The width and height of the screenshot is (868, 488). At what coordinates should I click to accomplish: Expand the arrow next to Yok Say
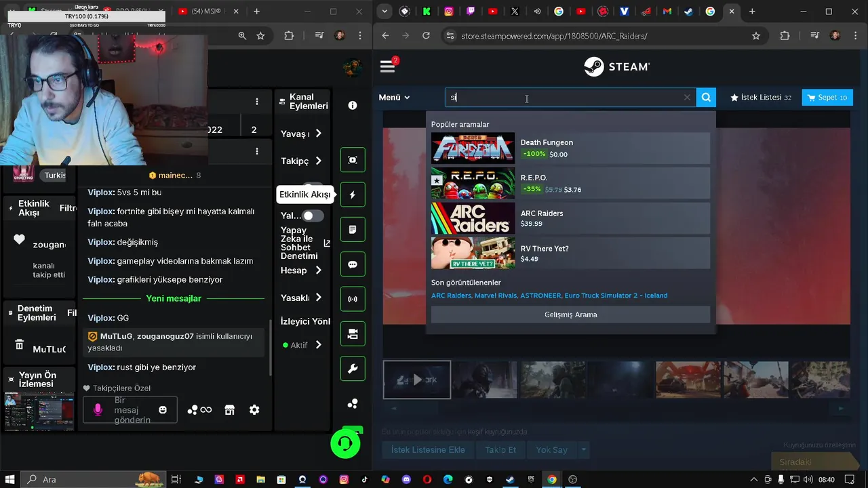click(x=583, y=450)
